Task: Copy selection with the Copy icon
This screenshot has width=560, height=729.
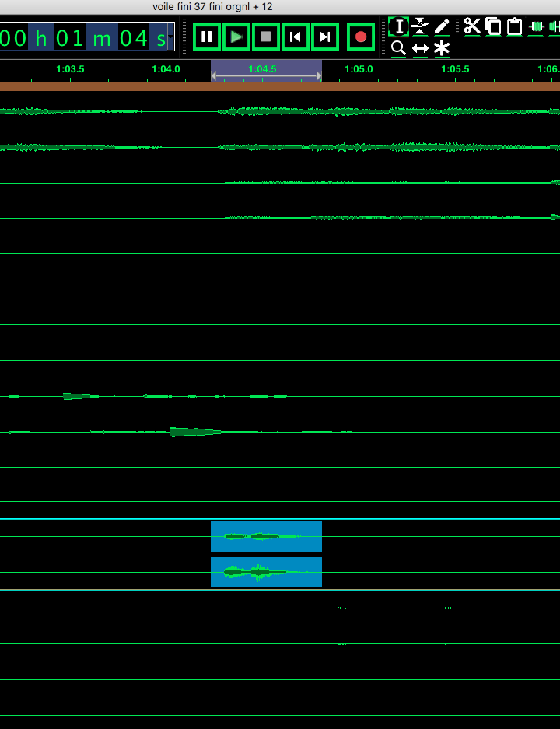Action: click(x=494, y=26)
